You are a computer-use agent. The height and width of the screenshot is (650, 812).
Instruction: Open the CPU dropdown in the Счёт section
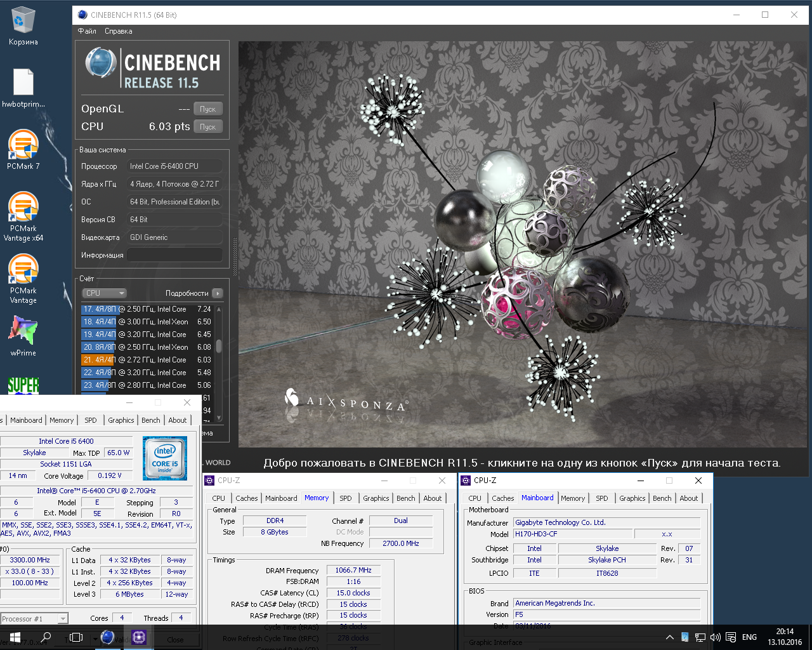click(105, 293)
